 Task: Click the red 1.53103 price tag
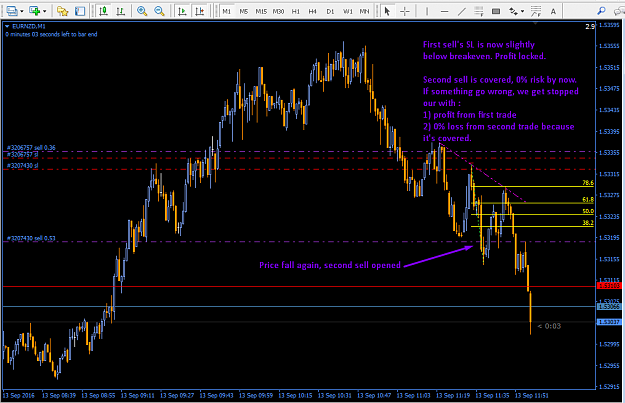609,286
